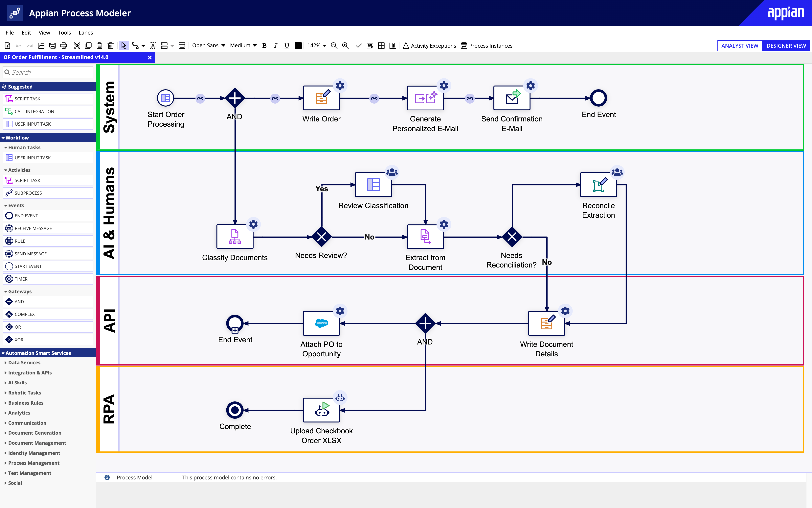This screenshot has width=812, height=508.
Task: Click Process Instances button
Action: (x=486, y=46)
